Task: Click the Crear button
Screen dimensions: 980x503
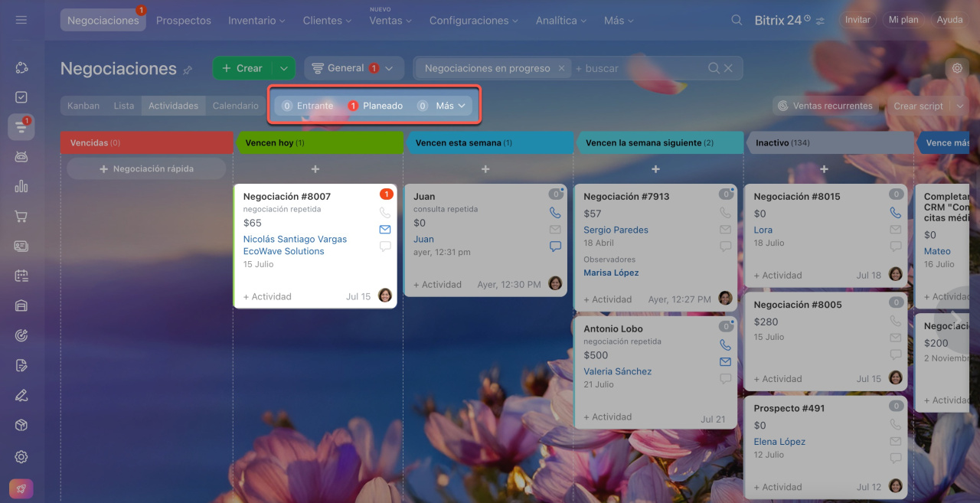Action: (x=243, y=68)
